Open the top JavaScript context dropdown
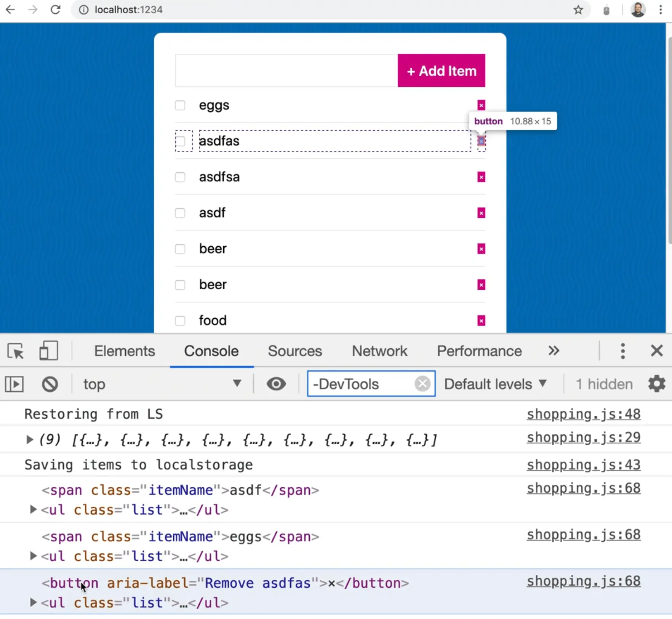The image size is (672, 619). [162, 384]
